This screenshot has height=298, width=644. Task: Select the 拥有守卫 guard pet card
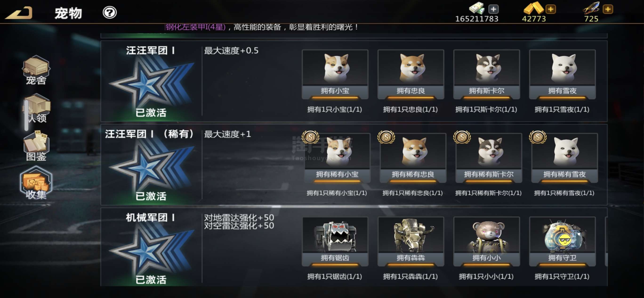(562, 242)
